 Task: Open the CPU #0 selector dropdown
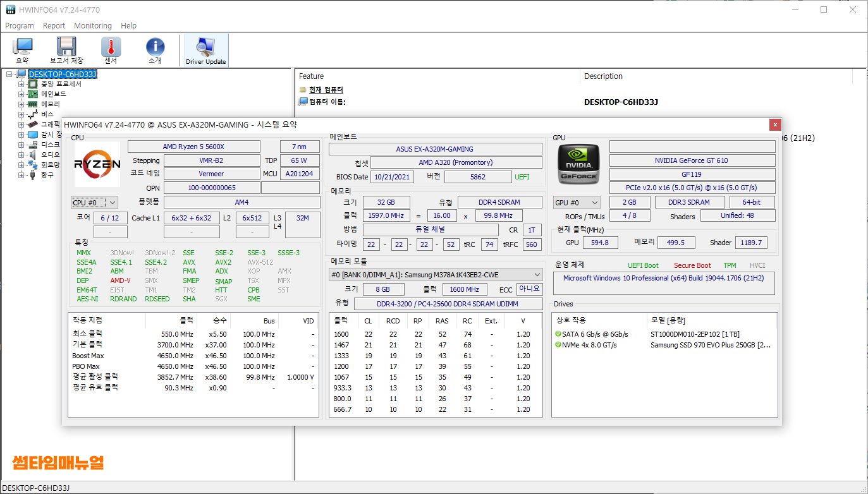94,203
